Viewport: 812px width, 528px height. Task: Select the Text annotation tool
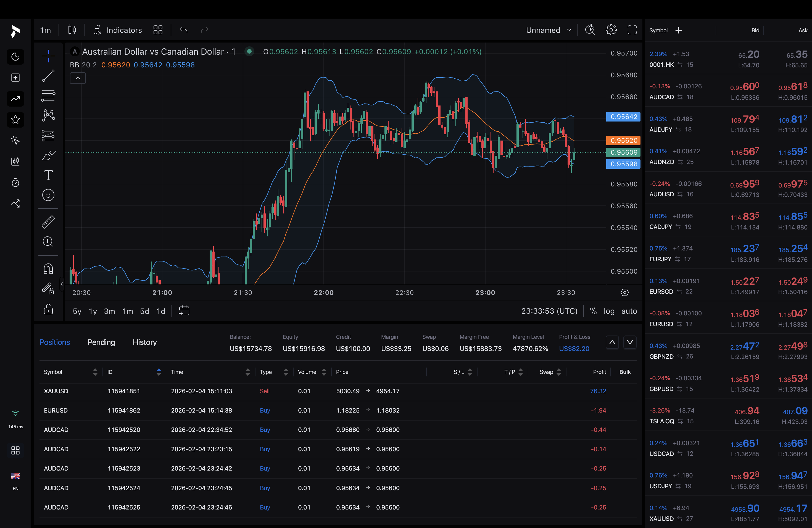48,175
